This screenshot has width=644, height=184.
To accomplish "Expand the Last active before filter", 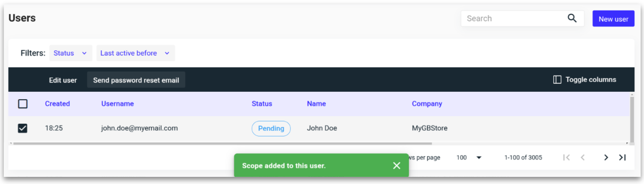I will point(135,53).
